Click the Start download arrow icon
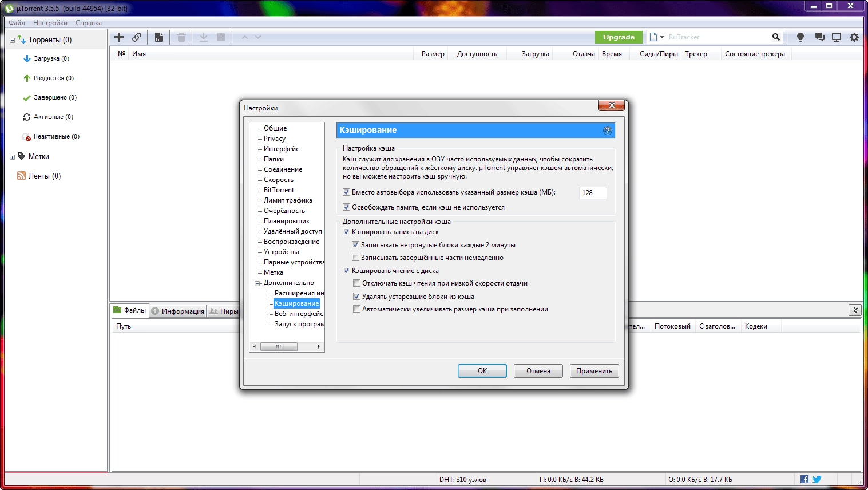Image resolution: width=868 pixels, height=490 pixels. tap(204, 37)
